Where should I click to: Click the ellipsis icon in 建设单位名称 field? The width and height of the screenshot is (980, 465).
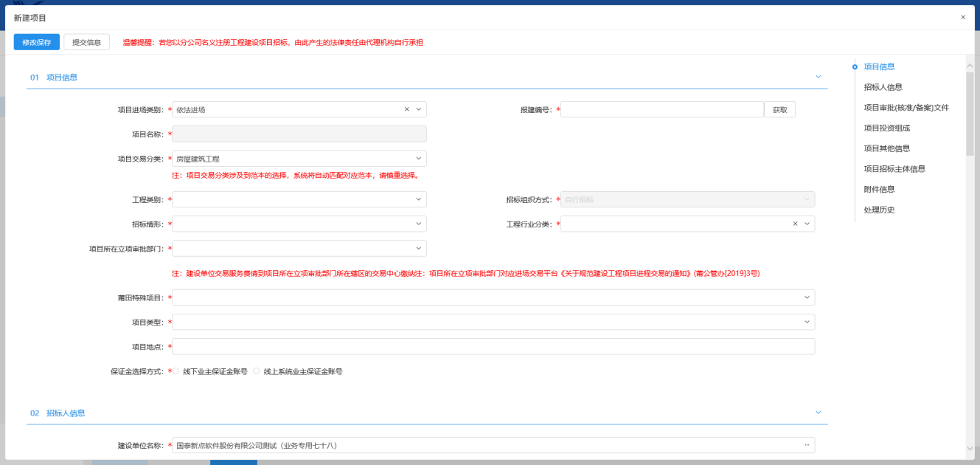807,445
